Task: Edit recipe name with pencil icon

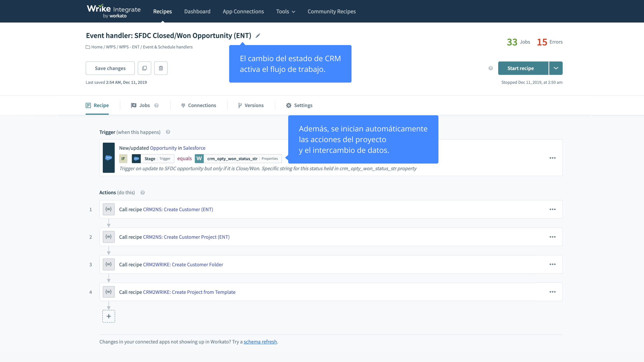Action: coord(258,36)
